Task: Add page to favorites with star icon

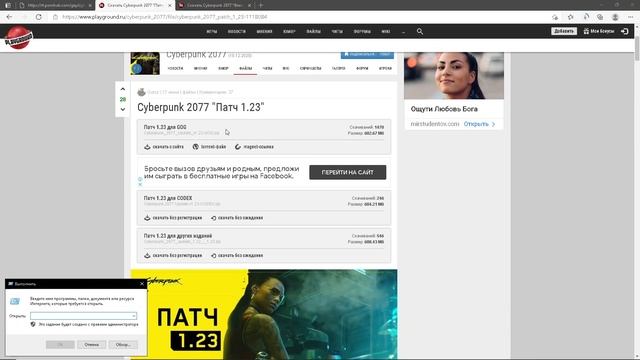Action: (x=571, y=17)
